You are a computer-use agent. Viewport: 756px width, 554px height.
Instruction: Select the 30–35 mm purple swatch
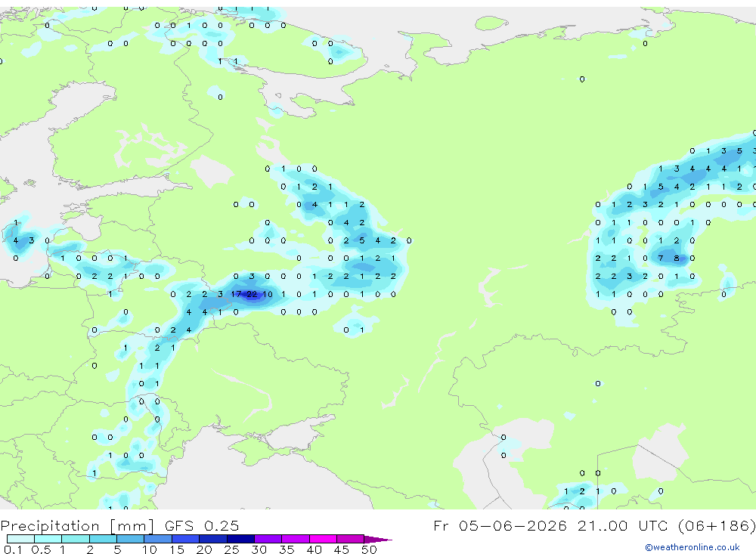pos(268,539)
